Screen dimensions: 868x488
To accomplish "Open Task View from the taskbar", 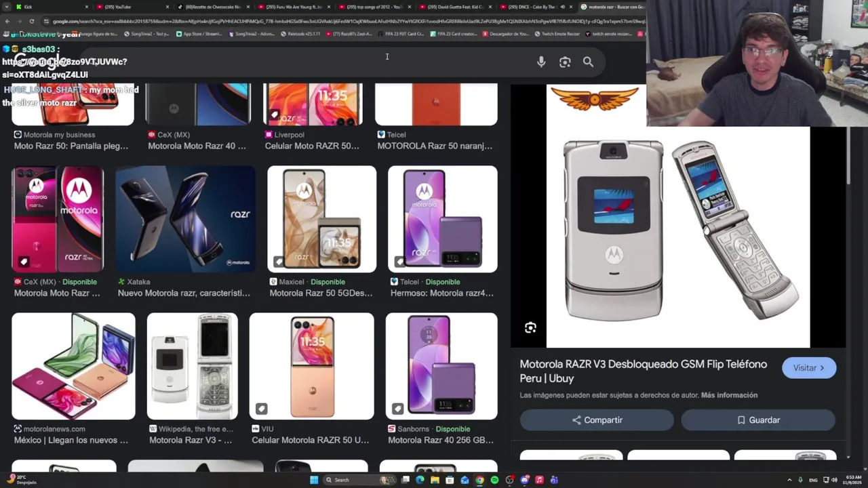I will point(405,480).
